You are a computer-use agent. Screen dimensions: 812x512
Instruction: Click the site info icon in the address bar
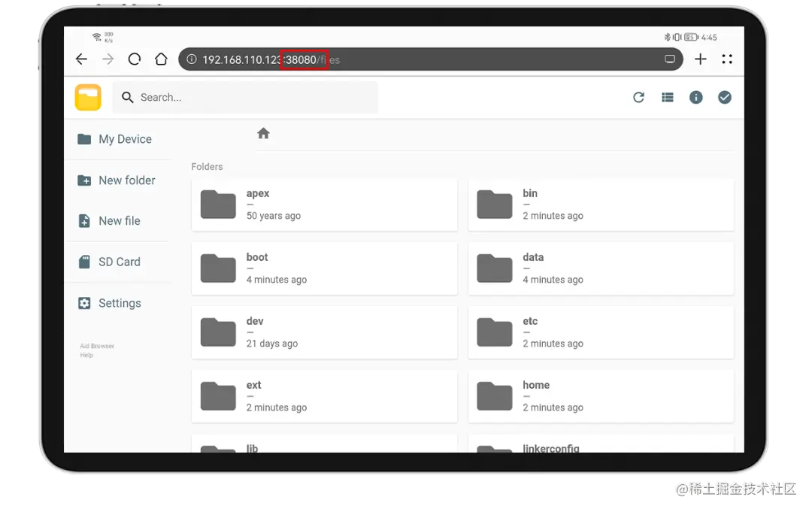pos(192,59)
